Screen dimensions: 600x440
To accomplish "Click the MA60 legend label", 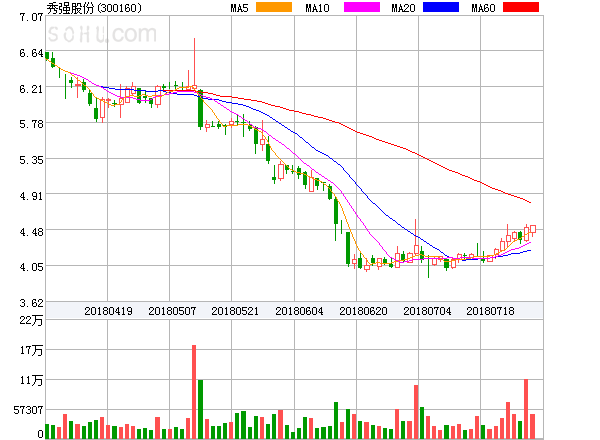I will (483, 8).
